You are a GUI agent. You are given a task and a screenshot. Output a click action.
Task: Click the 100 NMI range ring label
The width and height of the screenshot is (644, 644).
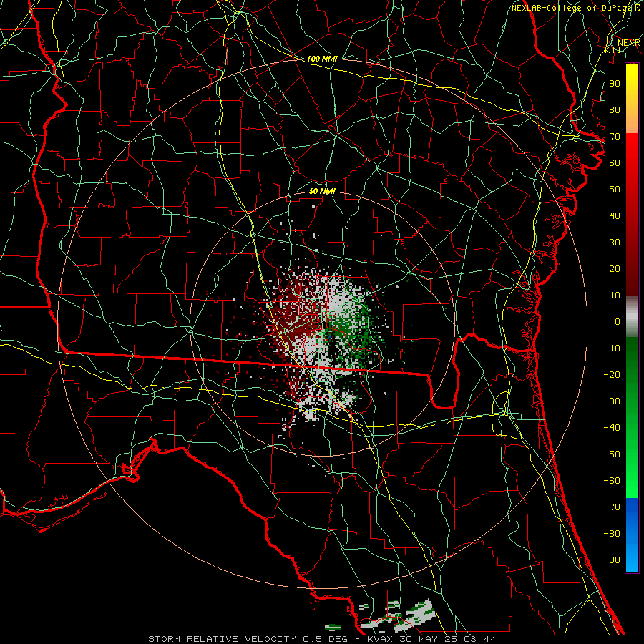[x=322, y=59]
